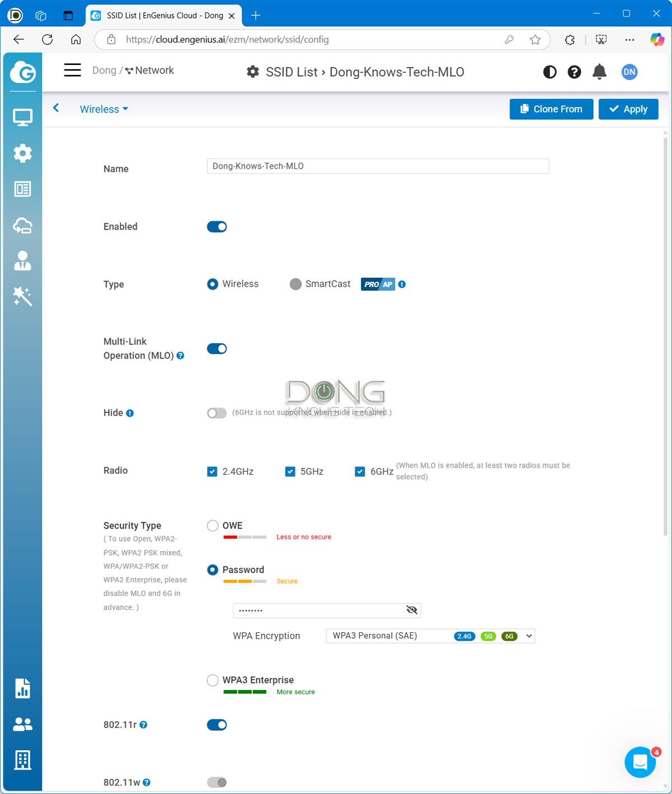Open the team members sidebar icon
This screenshot has height=794, width=672.
click(x=22, y=724)
